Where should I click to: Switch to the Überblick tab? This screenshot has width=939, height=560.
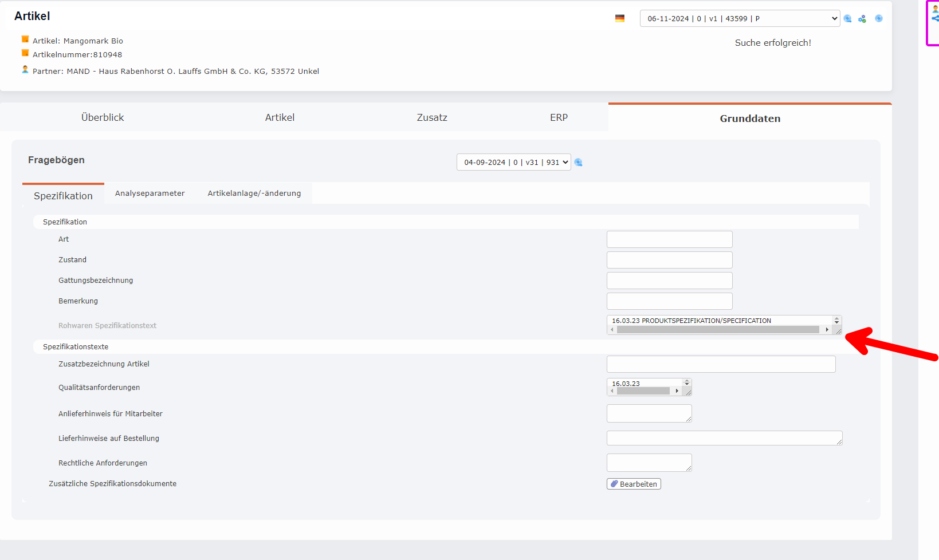(103, 117)
